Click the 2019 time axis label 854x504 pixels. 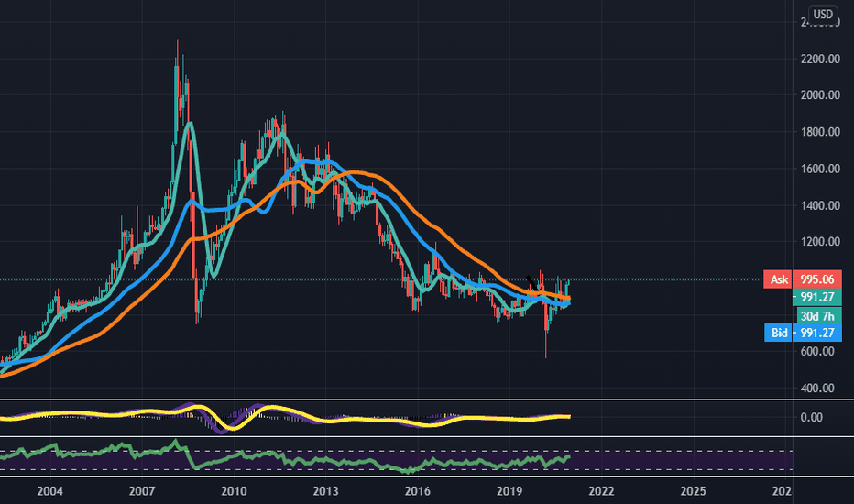(509, 491)
